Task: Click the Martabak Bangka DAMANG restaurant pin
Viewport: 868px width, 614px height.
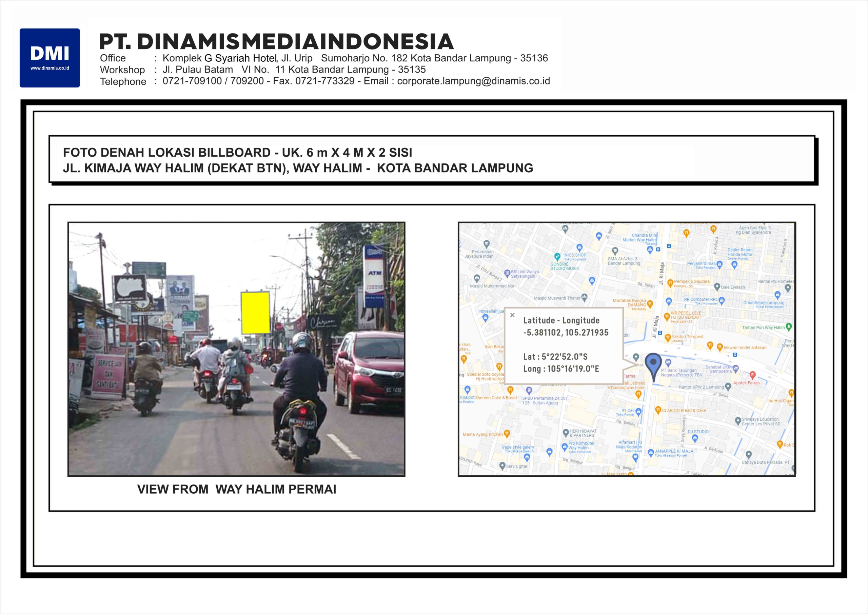Action: [650, 303]
